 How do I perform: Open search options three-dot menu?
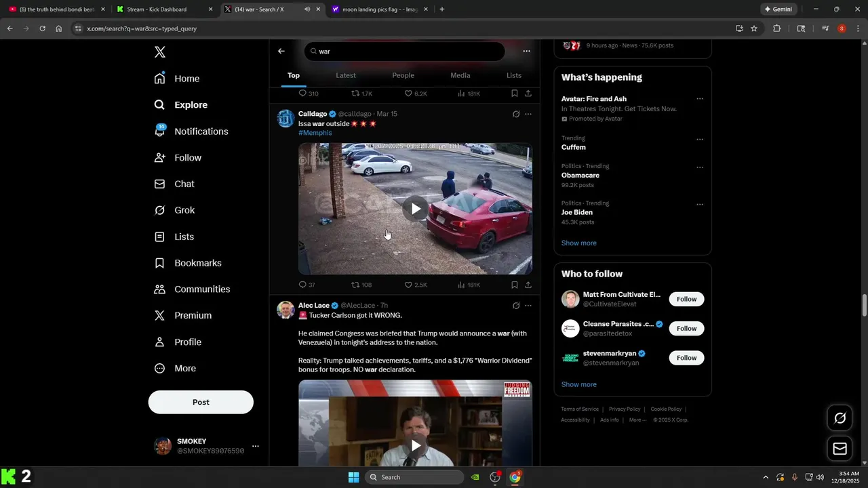526,51
